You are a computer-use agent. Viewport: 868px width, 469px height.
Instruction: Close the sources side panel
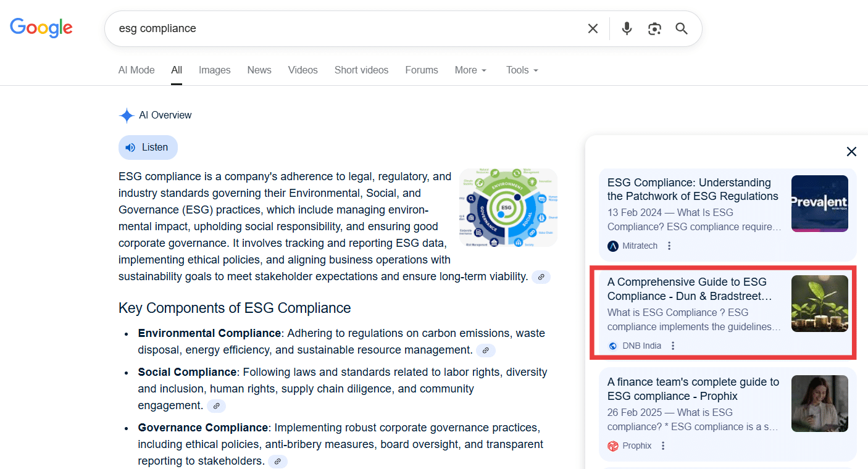[x=851, y=152]
